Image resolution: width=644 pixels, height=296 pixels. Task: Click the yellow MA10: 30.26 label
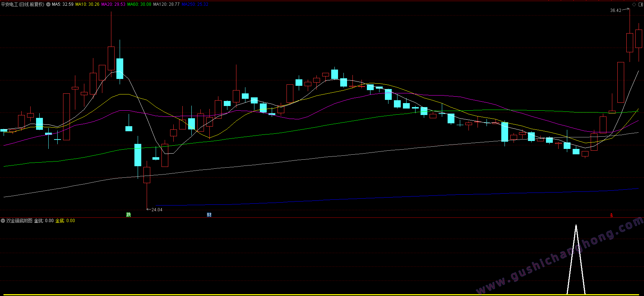(87, 4)
